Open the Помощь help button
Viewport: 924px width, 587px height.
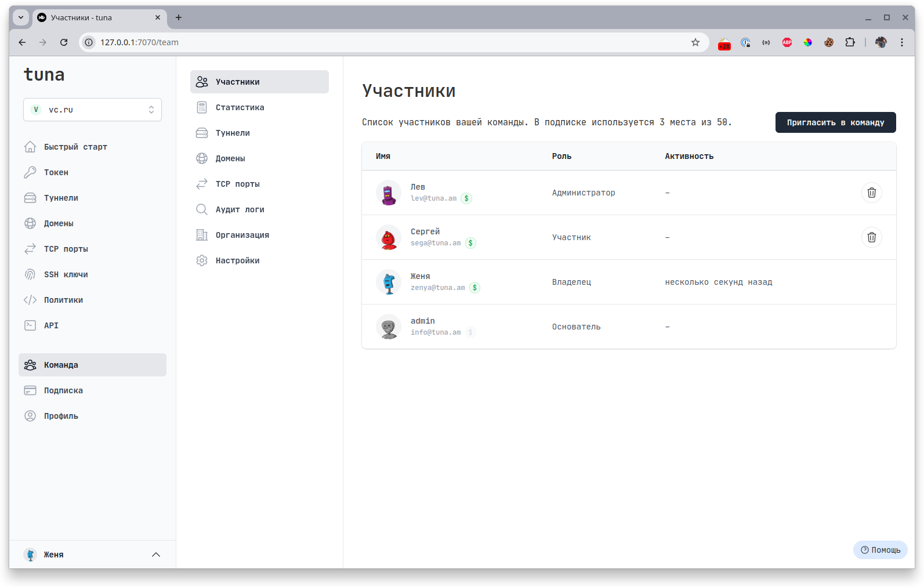(880, 550)
